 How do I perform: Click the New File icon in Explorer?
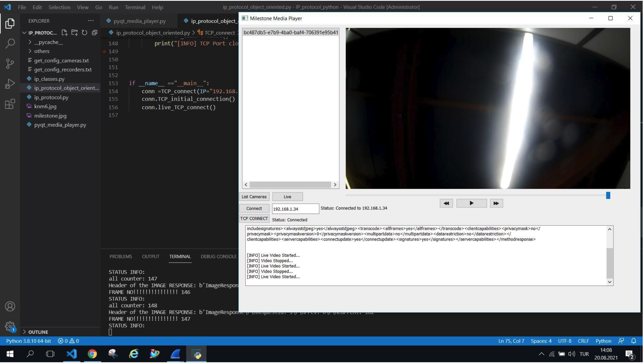tap(64, 33)
